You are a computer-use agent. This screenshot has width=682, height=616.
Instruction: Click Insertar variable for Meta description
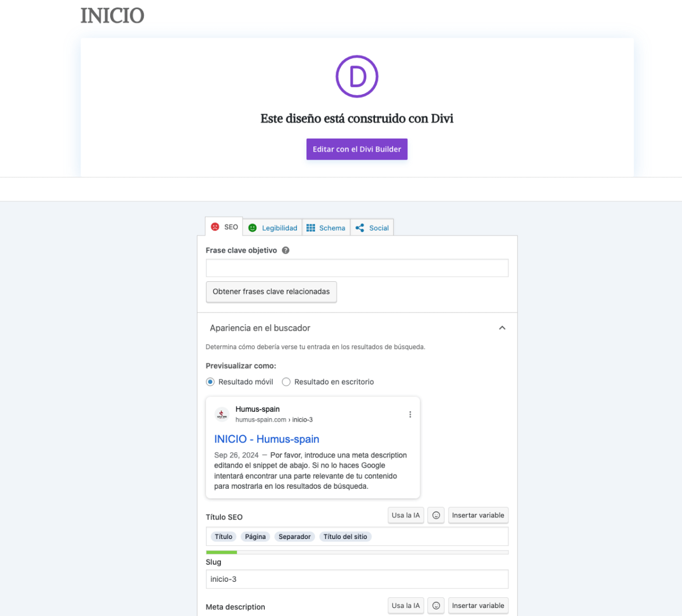coord(478,606)
